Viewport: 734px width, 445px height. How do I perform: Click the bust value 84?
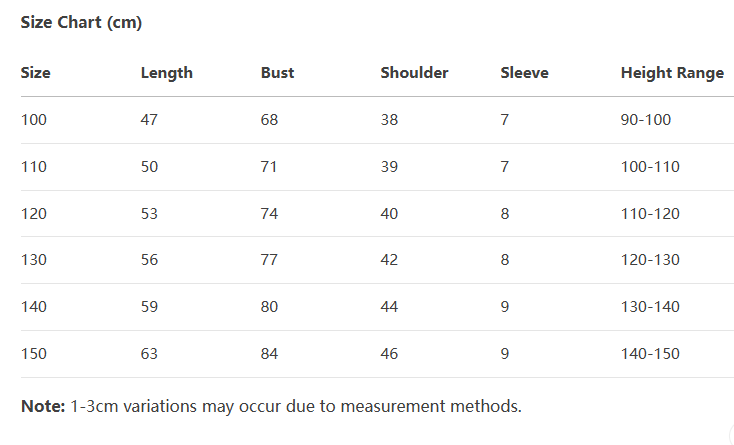[269, 353]
